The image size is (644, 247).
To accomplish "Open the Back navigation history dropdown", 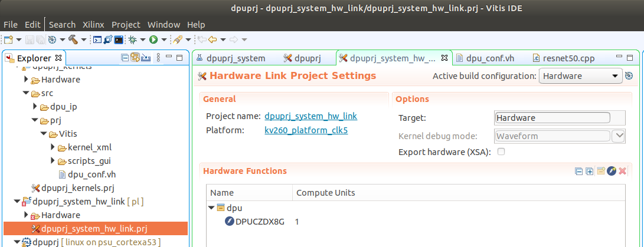I will point(223,40).
